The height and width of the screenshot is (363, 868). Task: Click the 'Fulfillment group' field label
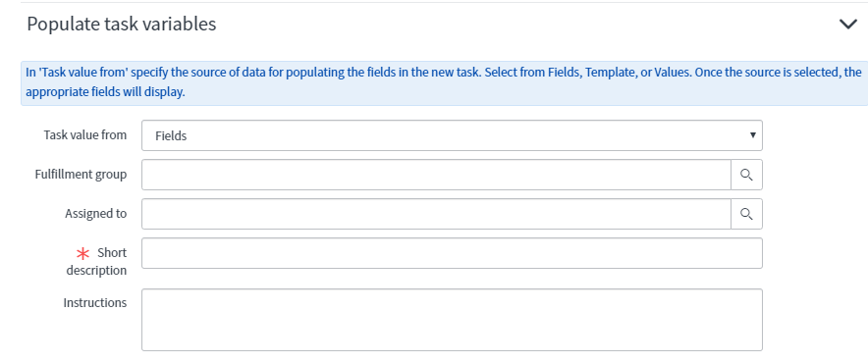(81, 175)
